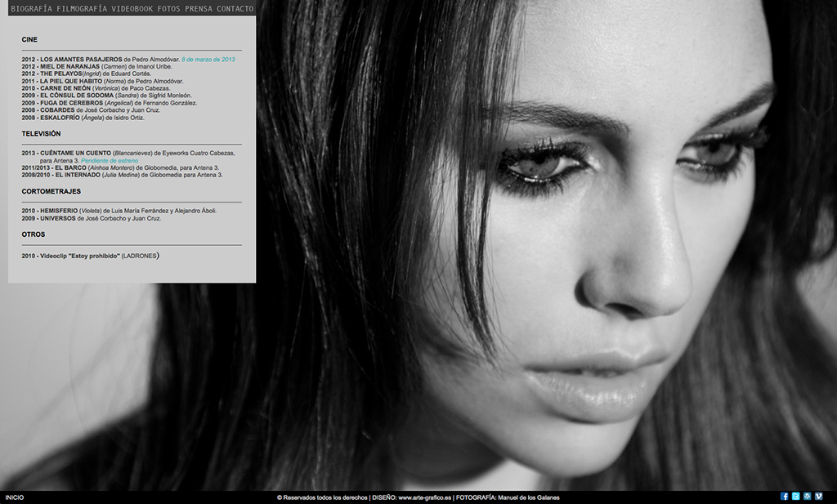Open the WordPress blog icon
This screenshot has width=837, height=504.
point(807,497)
